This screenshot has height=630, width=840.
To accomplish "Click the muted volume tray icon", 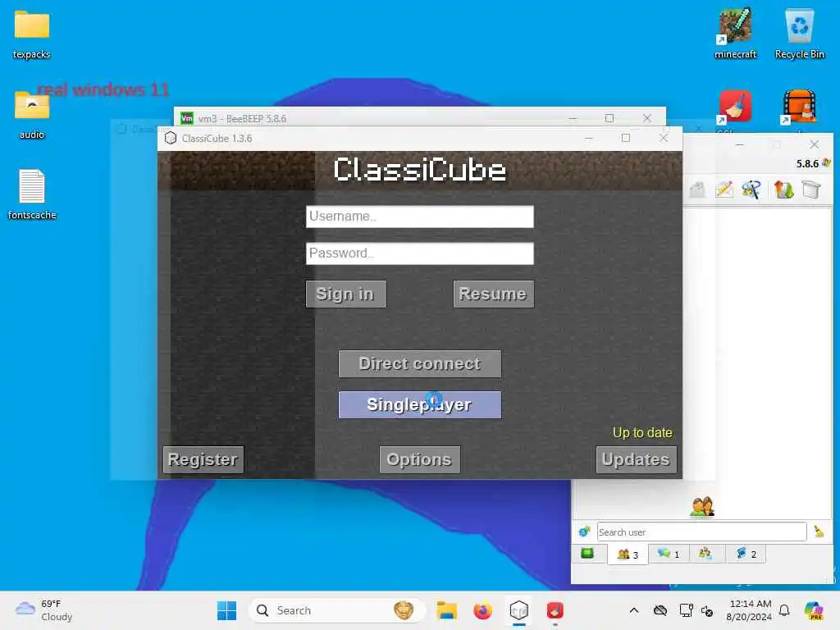I will click(x=707, y=610).
